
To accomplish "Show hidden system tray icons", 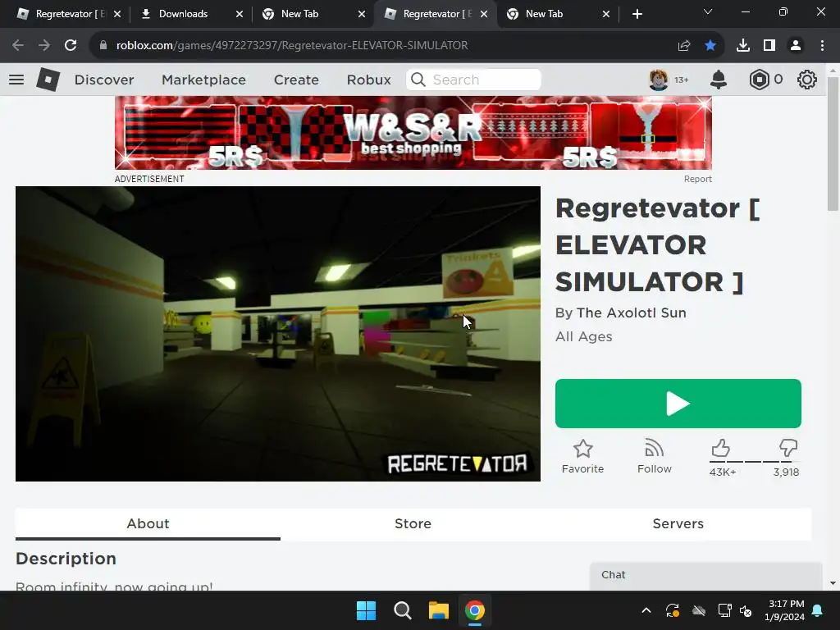I will click(646, 610).
